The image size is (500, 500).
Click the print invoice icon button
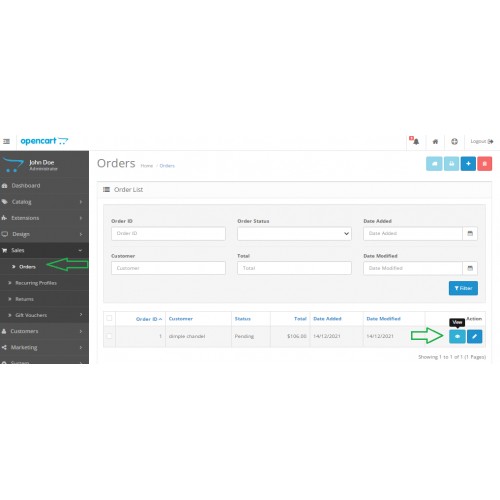[x=451, y=164]
